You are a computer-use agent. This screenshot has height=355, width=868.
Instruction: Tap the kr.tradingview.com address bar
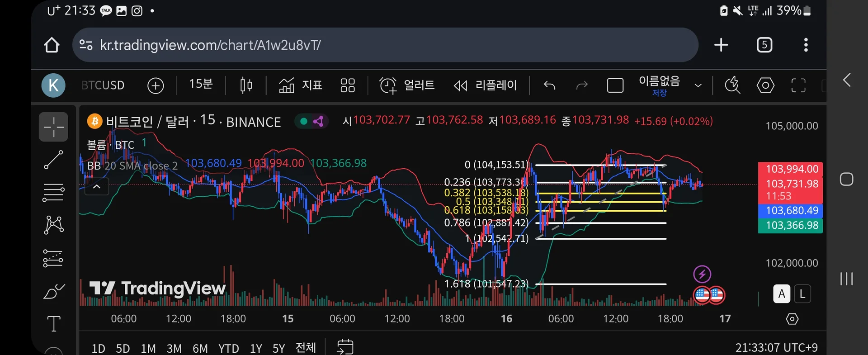pyautogui.click(x=385, y=45)
